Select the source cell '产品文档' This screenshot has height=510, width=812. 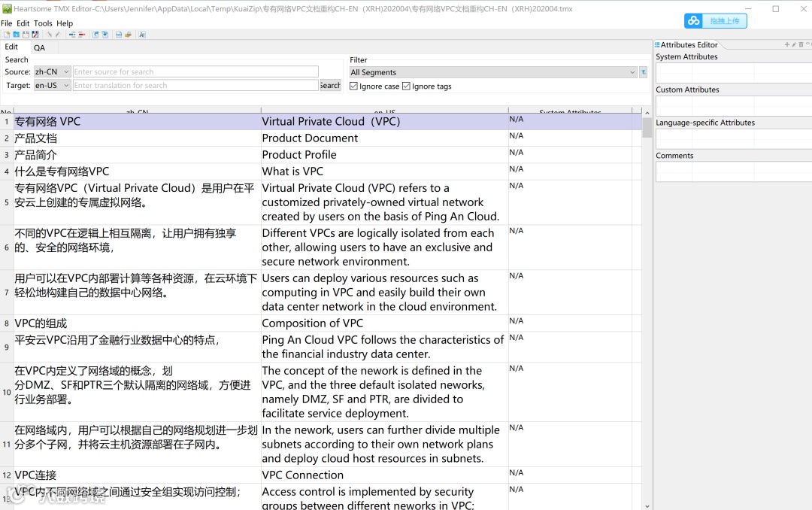click(137, 138)
